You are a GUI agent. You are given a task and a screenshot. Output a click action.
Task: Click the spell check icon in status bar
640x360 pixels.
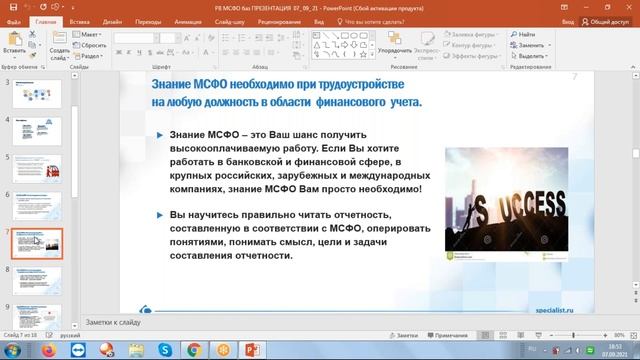pyautogui.click(x=49, y=335)
